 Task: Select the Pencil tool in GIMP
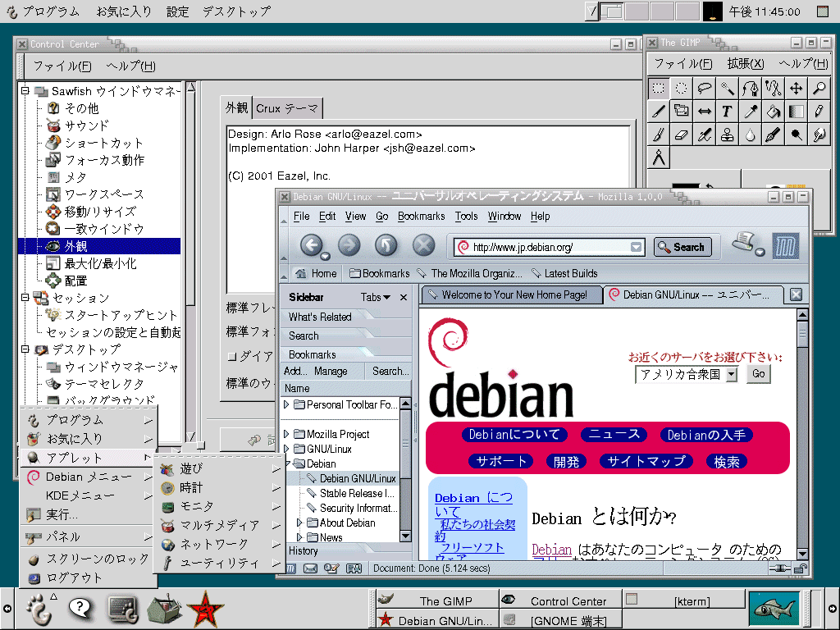coord(819,112)
